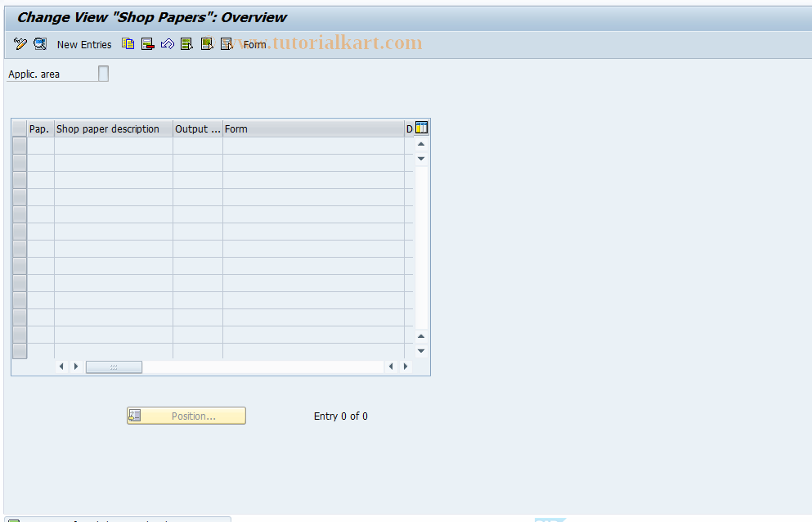Click the Delete entry icon
The image size is (812, 522).
click(x=147, y=44)
